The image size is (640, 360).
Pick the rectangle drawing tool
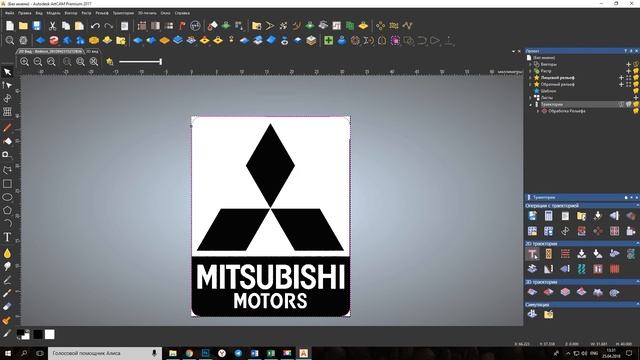tap(7, 184)
